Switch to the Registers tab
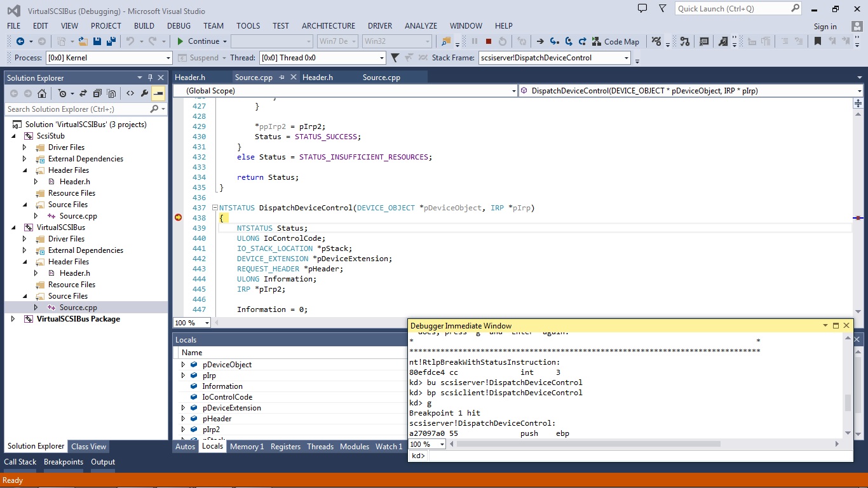This screenshot has width=868, height=488. 285,447
